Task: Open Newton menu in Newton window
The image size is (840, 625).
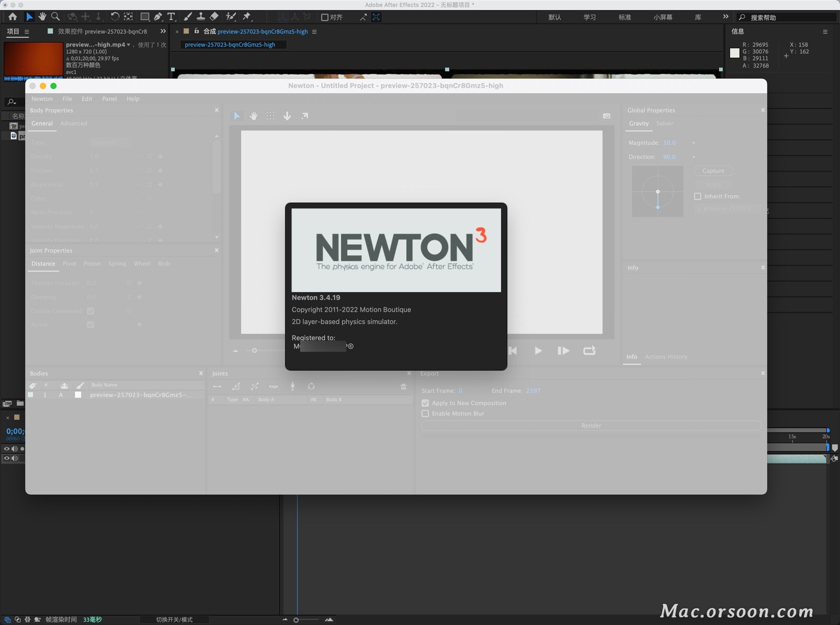Action: click(x=42, y=98)
